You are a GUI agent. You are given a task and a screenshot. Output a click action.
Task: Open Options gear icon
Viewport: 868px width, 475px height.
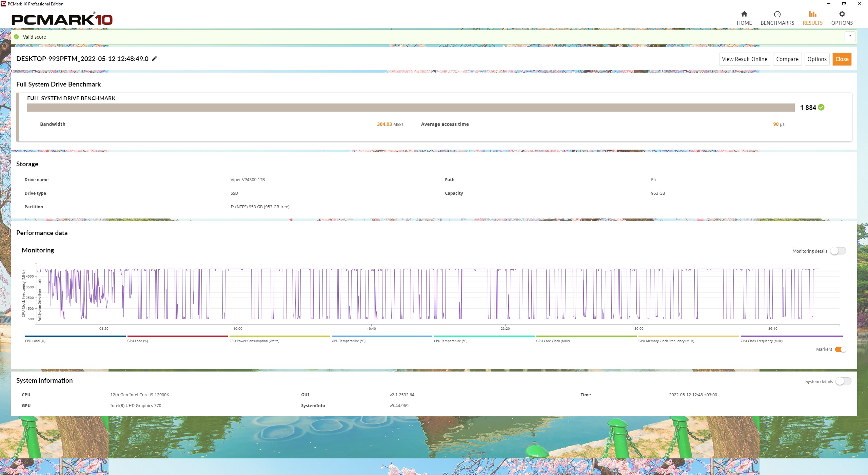coord(842,14)
